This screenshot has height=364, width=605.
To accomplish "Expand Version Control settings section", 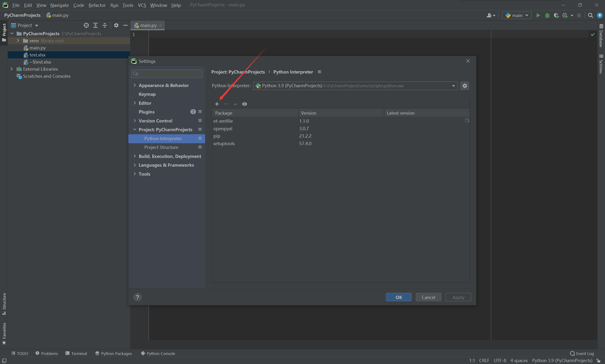I will click(x=135, y=121).
